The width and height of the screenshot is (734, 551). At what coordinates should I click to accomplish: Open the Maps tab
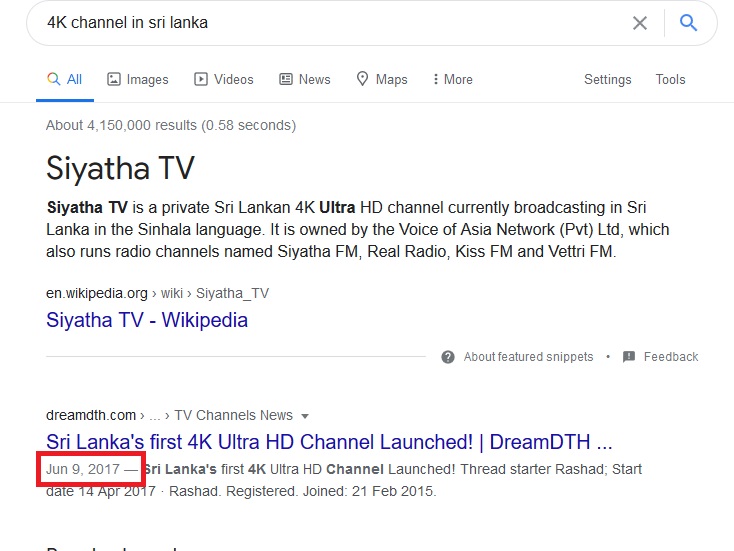click(x=382, y=80)
